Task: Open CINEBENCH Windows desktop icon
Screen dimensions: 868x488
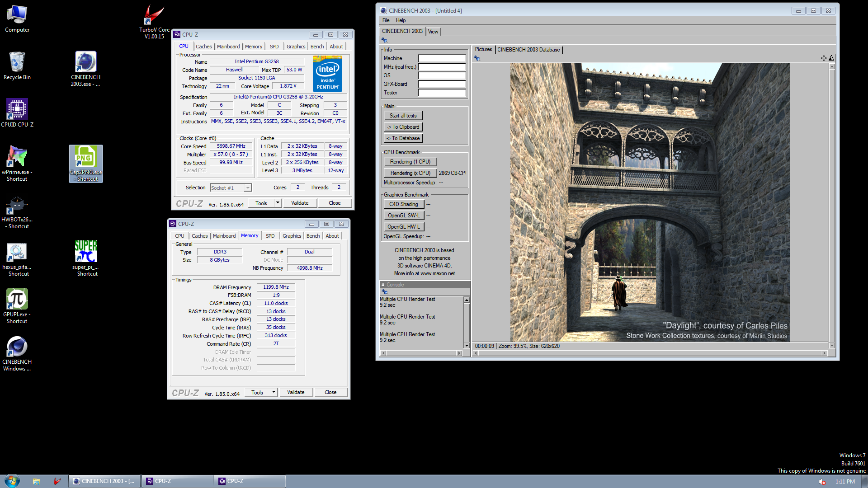Action: [17, 353]
